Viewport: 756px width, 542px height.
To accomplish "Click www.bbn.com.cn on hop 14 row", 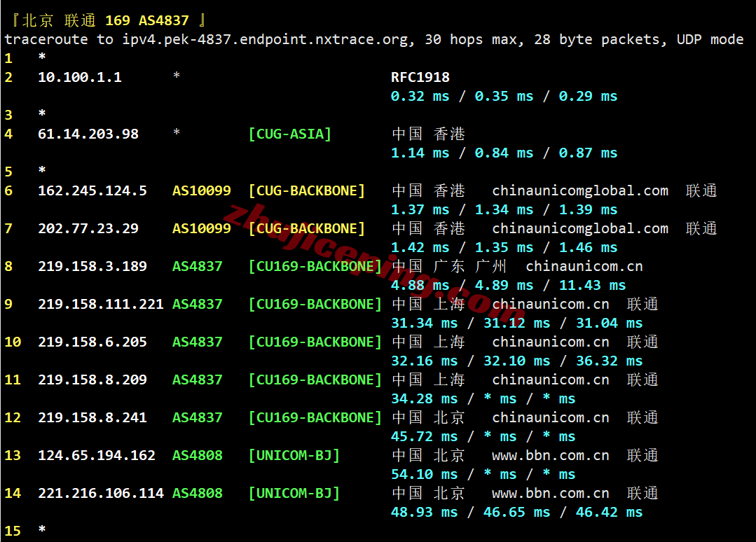I will (551, 494).
